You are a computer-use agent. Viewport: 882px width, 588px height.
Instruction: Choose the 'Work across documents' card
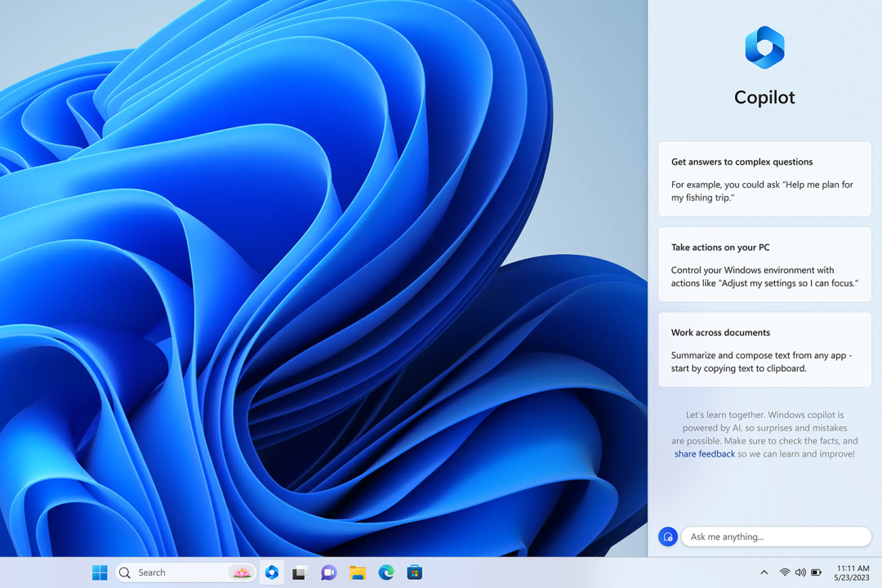pos(764,350)
